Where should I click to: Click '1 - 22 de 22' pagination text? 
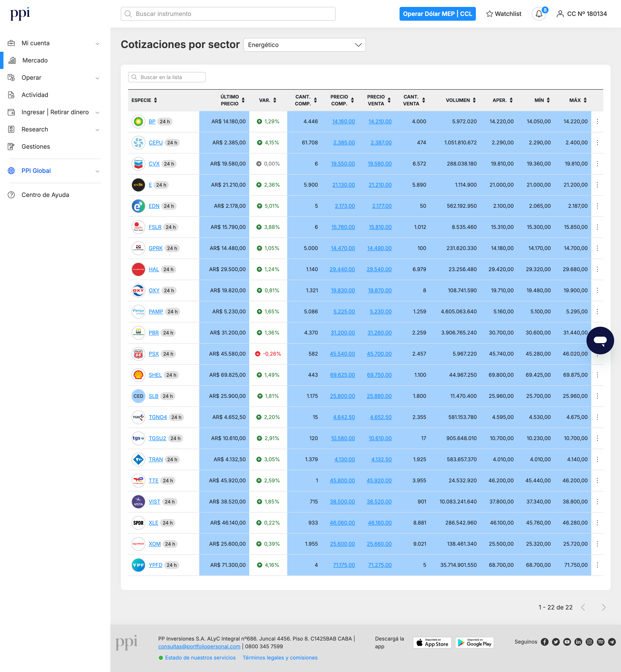click(555, 607)
